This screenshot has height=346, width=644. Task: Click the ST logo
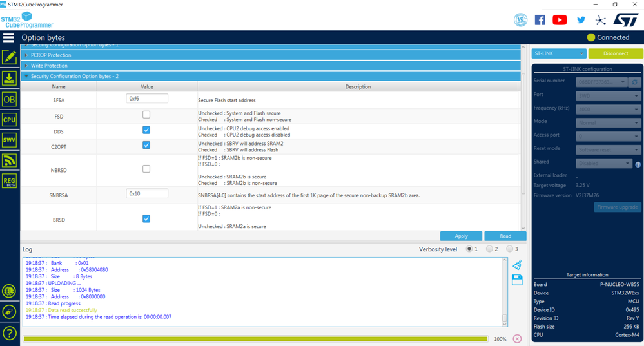pyautogui.click(x=626, y=20)
